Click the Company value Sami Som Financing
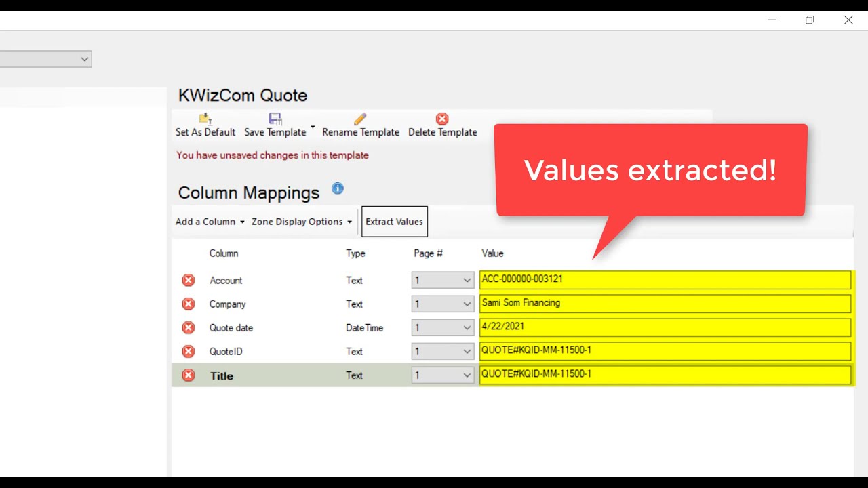Viewport: 868px width, 488px height. (x=665, y=303)
